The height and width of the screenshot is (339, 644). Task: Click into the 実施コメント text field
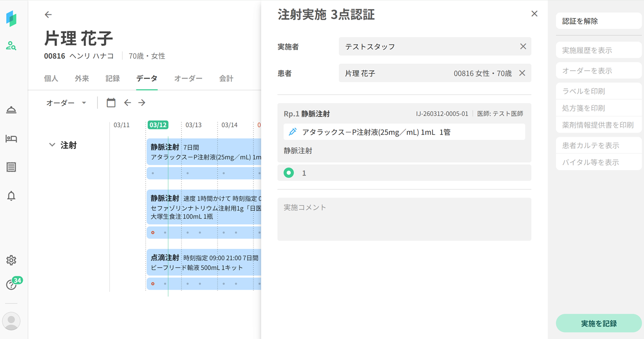coord(404,219)
